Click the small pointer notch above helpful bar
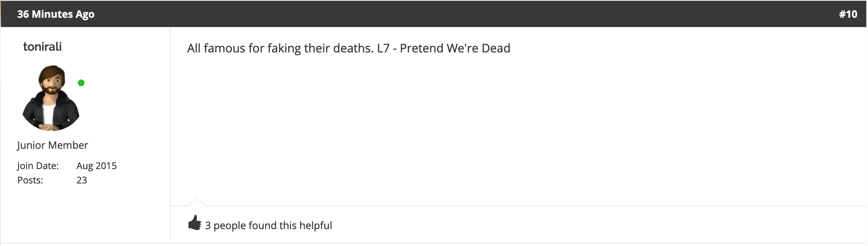The width and height of the screenshot is (868, 246). (x=197, y=201)
